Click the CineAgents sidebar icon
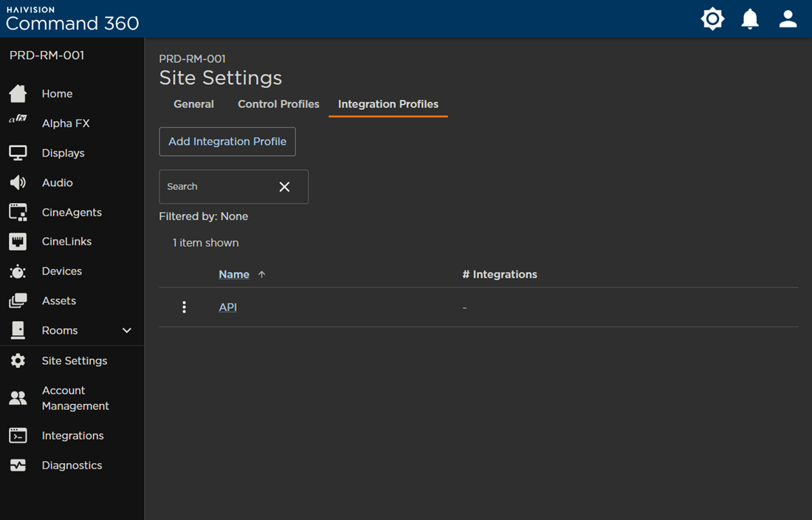 [x=18, y=212]
